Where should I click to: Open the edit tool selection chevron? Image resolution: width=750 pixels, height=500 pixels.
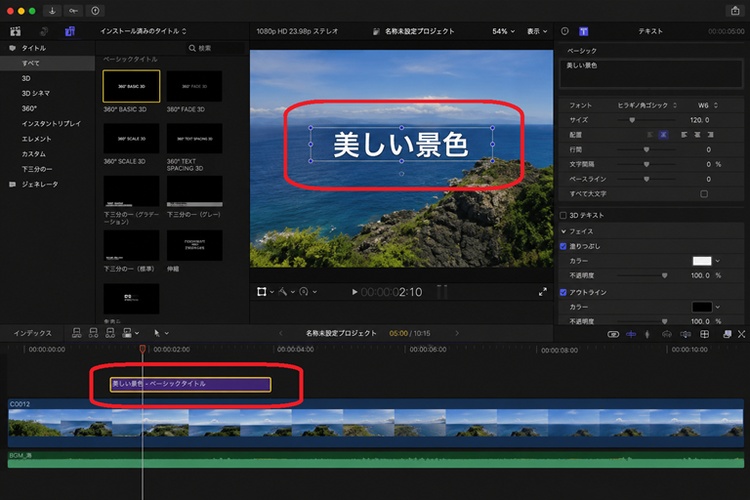pyautogui.click(x=166, y=333)
